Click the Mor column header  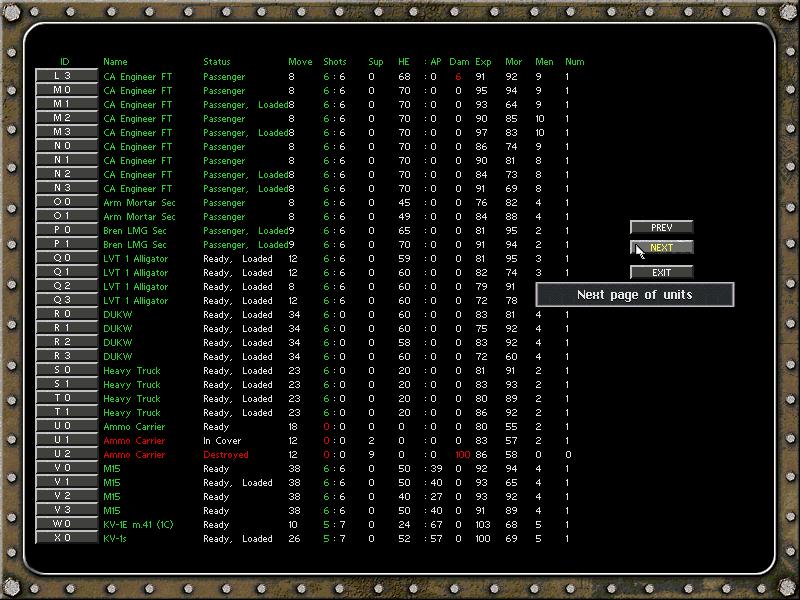pos(513,62)
